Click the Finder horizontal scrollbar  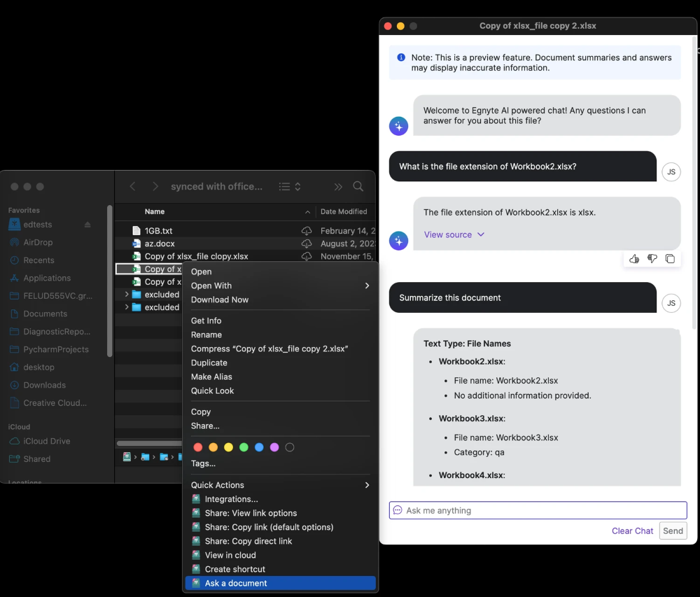click(x=149, y=443)
